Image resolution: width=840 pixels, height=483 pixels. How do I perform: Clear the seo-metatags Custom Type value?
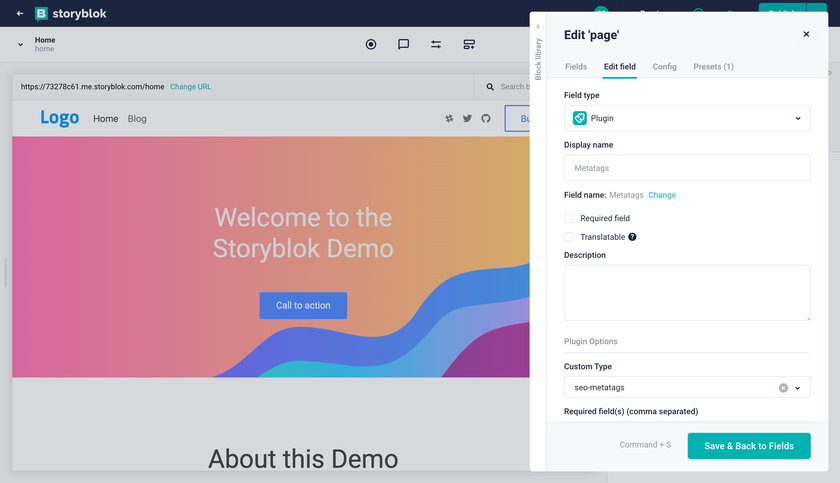[783, 388]
